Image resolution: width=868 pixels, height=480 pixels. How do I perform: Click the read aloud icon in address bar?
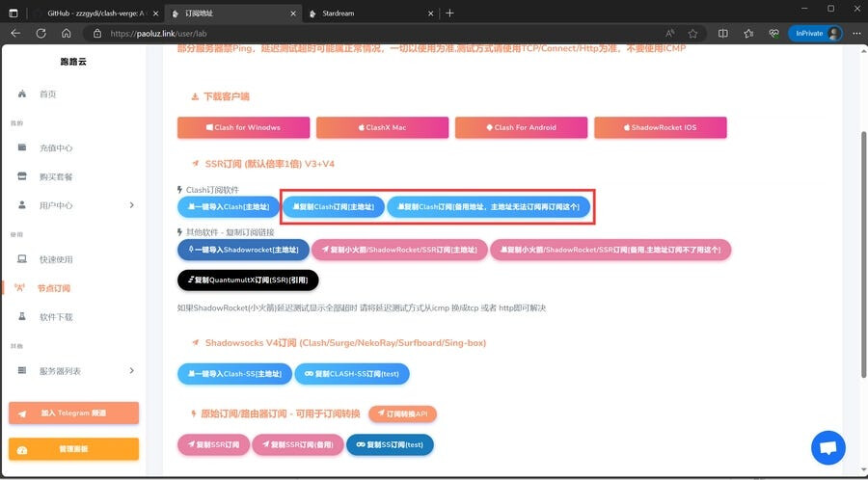tap(670, 33)
